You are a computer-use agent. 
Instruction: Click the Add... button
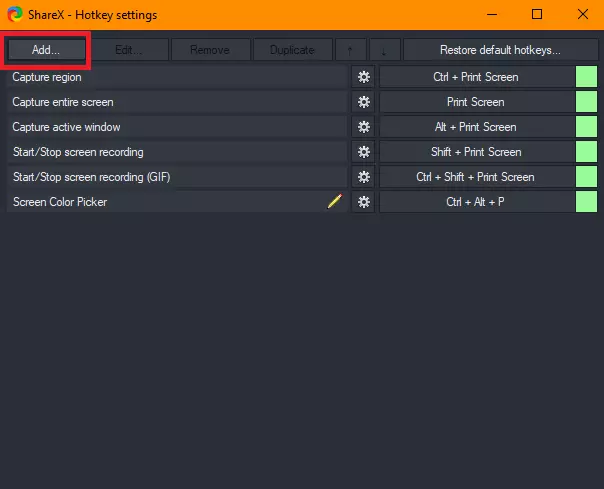pos(46,50)
